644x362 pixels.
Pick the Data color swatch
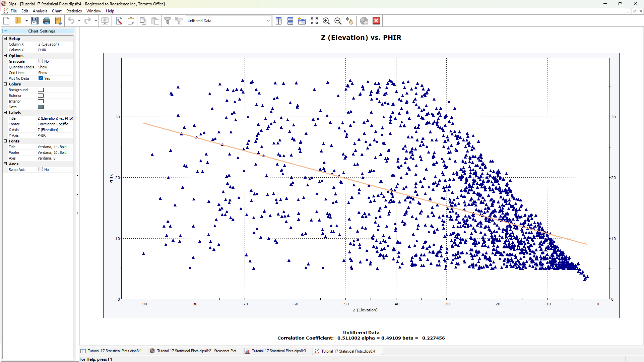41,107
